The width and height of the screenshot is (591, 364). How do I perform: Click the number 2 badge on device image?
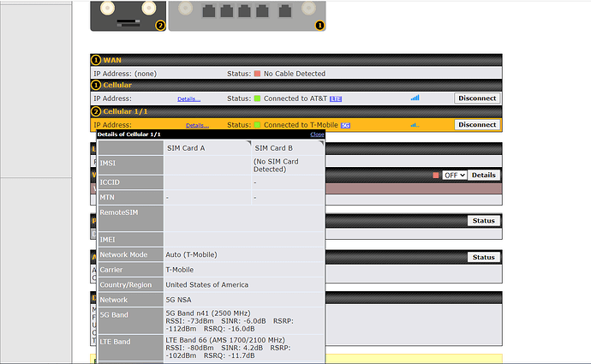[158, 25]
